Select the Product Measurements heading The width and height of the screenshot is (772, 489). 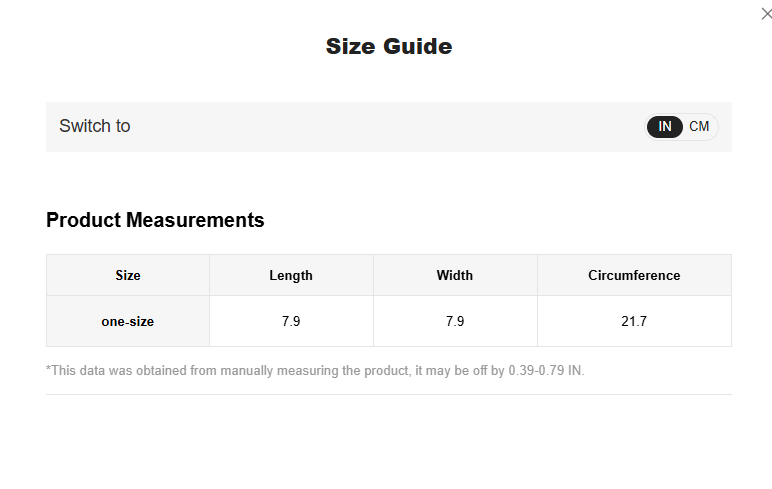[155, 220]
